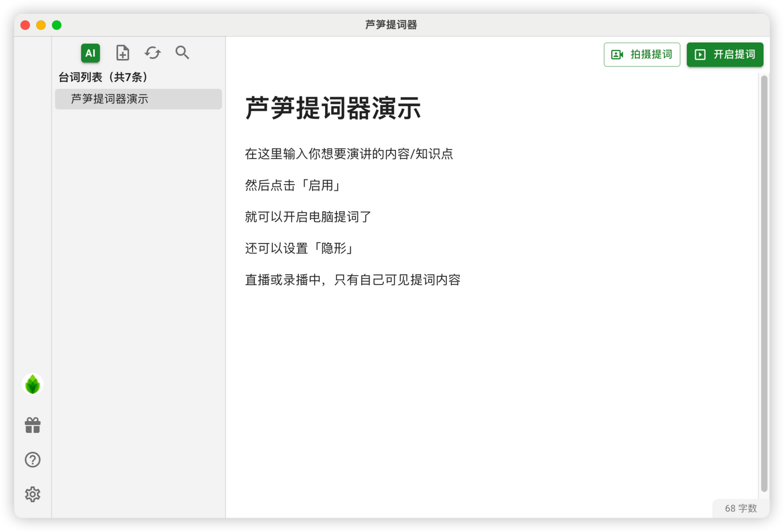Minimize the window with yellow button
784x532 pixels.
point(41,25)
